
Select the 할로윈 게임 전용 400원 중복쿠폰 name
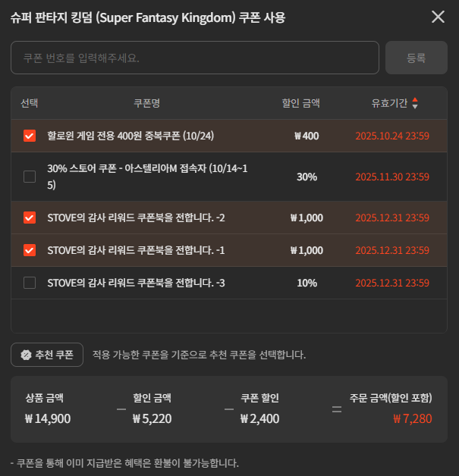[130, 136]
